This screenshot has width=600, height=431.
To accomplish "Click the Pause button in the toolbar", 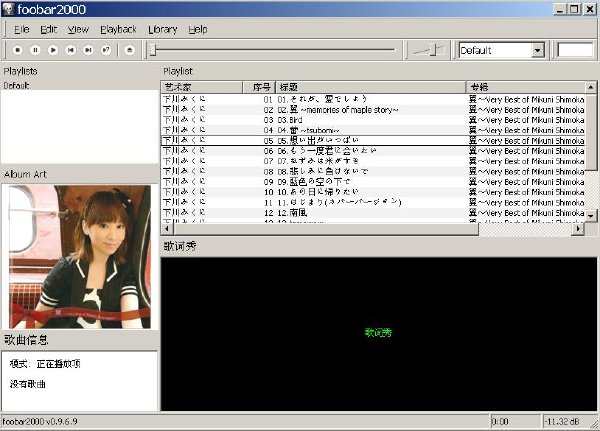I will 35,50.
